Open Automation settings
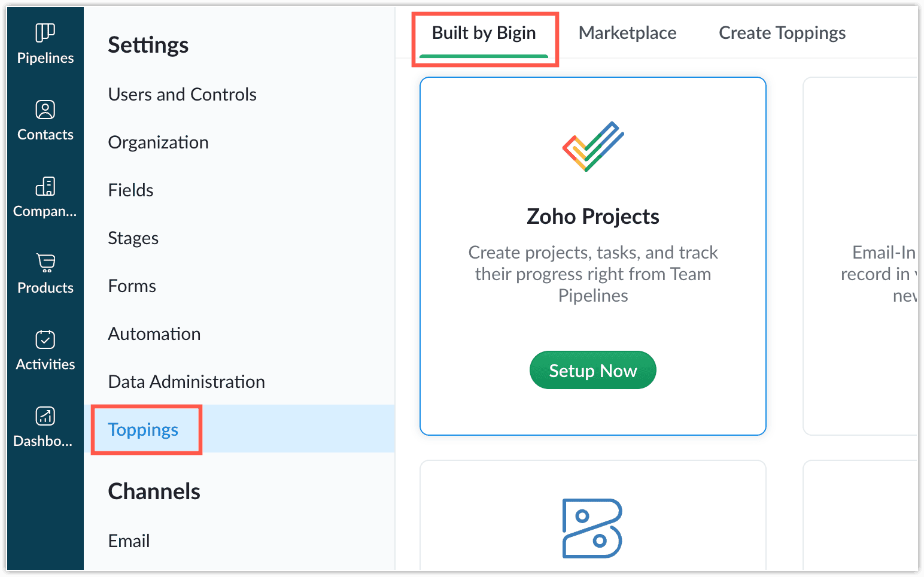The image size is (924, 577). [154, 334]
